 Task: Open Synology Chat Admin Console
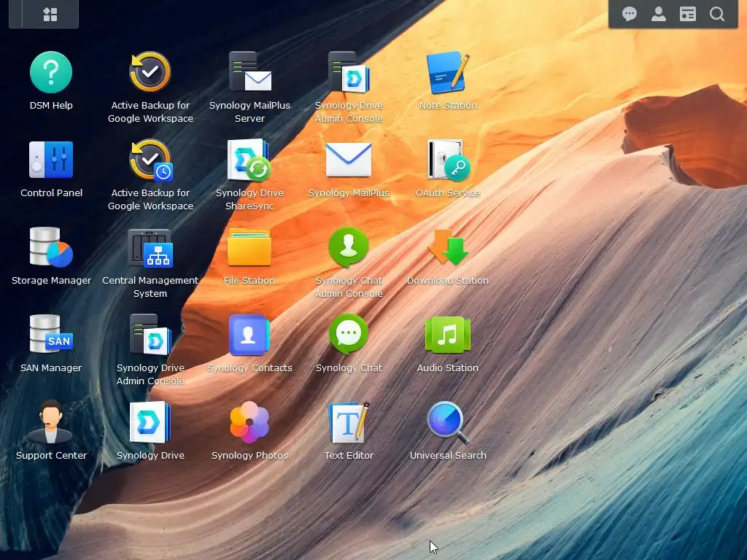pyautogui.click(x=348, y=246)
